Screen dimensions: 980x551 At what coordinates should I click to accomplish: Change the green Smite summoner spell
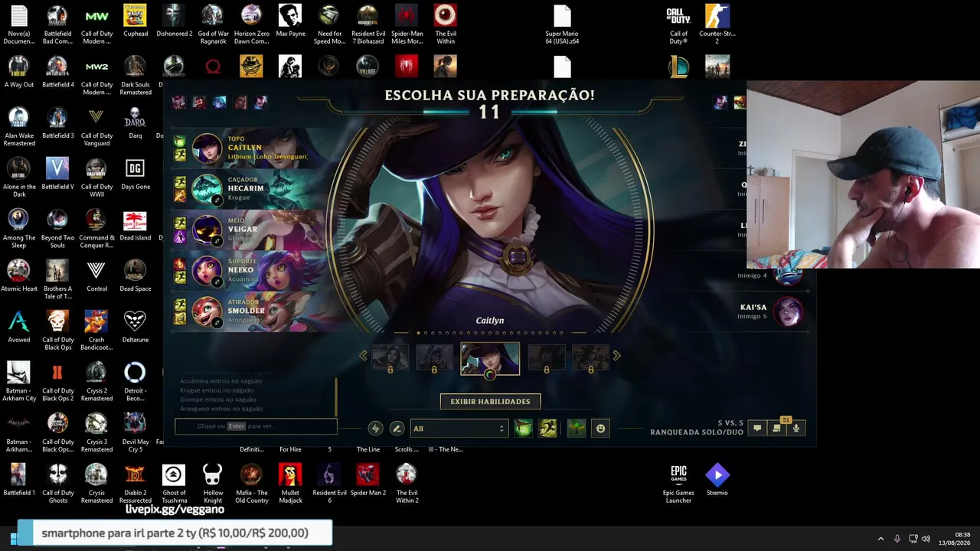[x=523, y=429]
